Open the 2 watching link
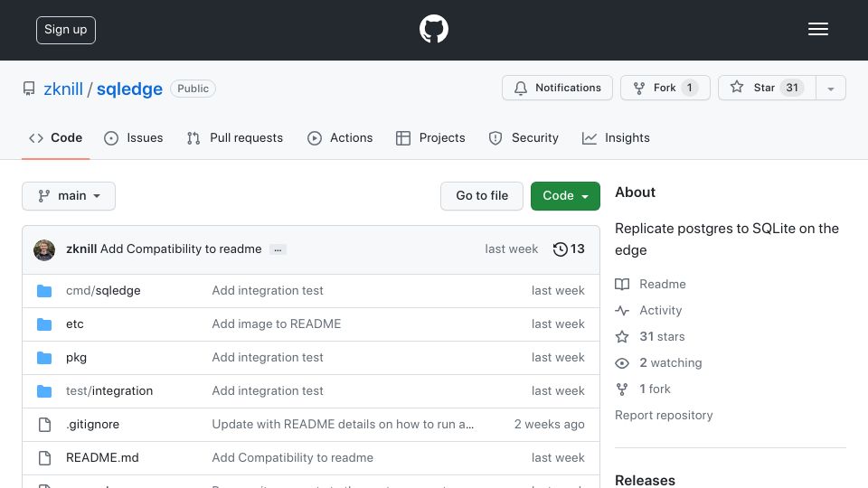 coord(670,363)
